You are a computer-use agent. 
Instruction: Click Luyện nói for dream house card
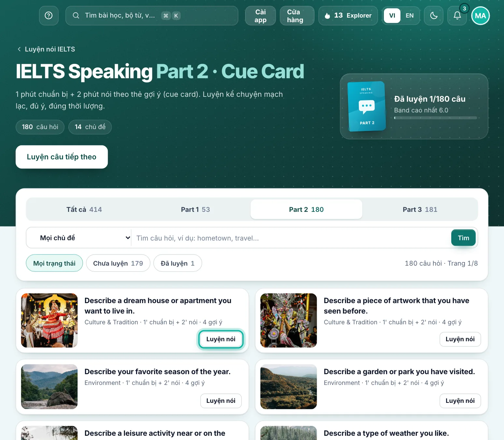coord(221,339)
